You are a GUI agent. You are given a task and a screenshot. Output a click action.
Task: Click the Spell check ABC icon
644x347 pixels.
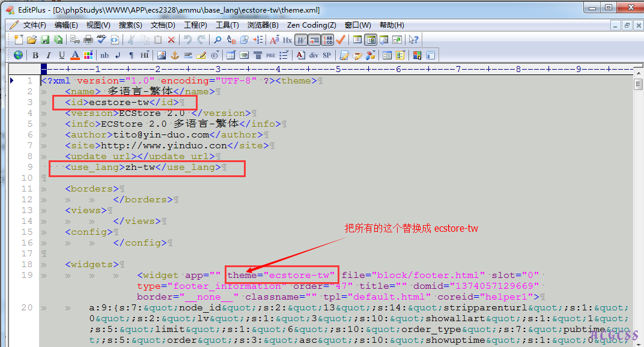click(102, 40)
